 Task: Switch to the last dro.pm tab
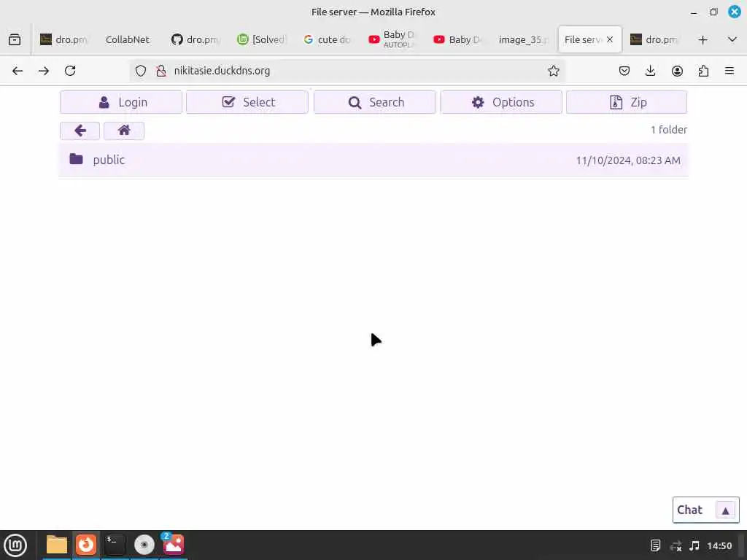pyautogui.click(x=654, y=40)
